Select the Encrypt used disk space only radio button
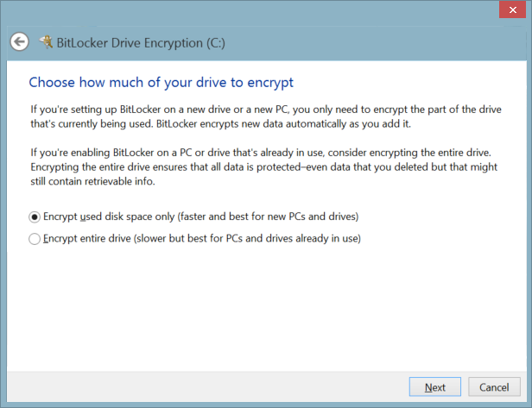The image size is (532, 408). [x=35, y=216]
